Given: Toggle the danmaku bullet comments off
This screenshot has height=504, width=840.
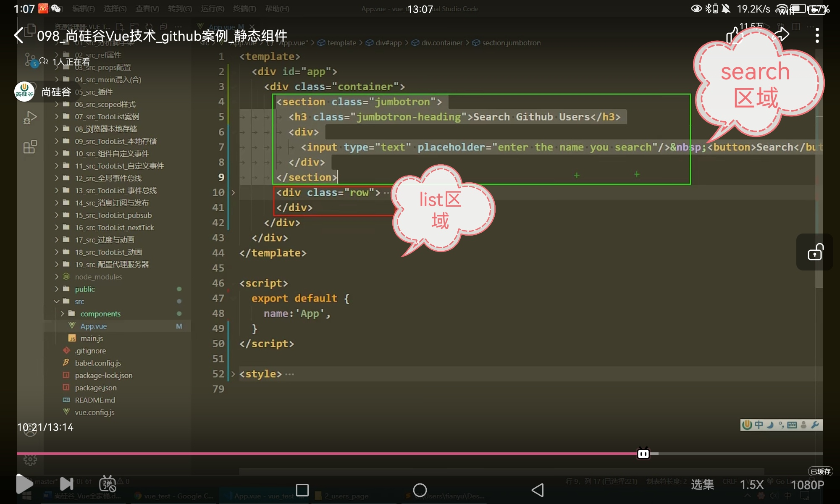Looking at the screenshot, I should (108, 484).
